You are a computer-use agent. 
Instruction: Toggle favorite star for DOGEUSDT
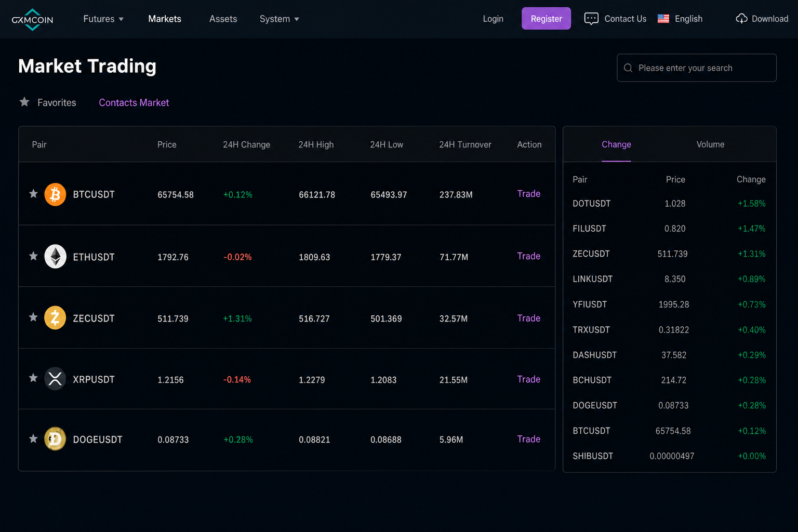[x=33, y=438]
